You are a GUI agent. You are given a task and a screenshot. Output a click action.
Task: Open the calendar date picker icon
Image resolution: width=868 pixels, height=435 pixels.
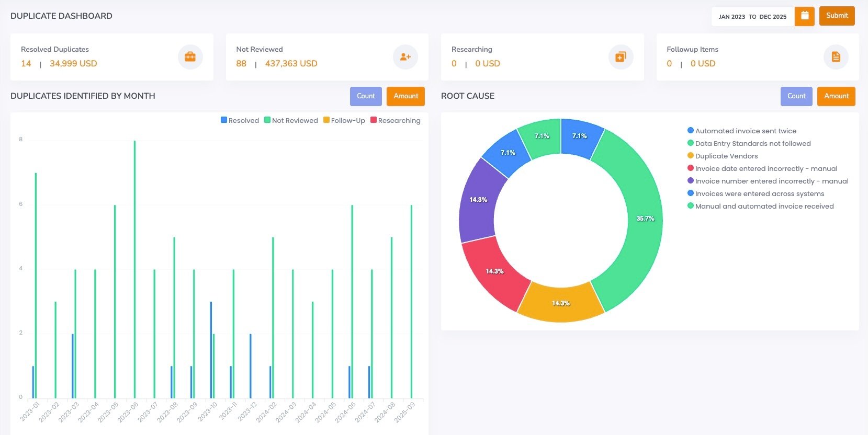(805, 16)
